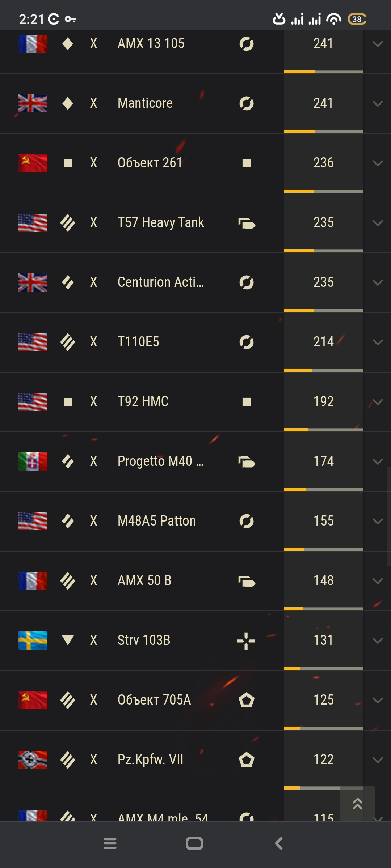Jump back to top with double-arrow button
Image resolution: width=391 pixels, height=868 pixels.
point(357,803)
